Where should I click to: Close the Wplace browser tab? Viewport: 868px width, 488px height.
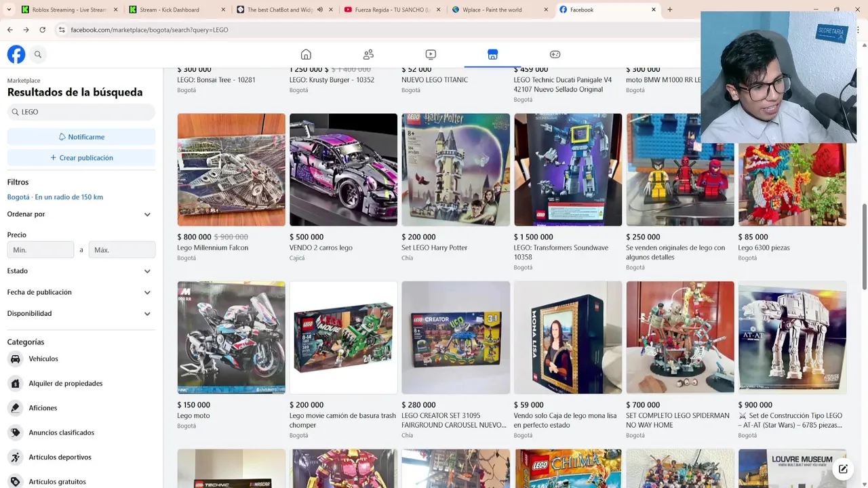[546, 9]
